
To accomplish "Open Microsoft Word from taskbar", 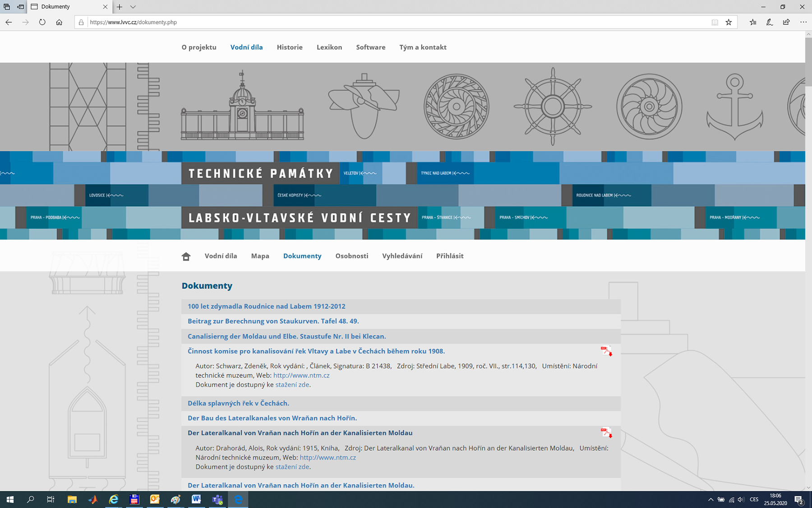I will pyautogui.click(x=196, y=499).
